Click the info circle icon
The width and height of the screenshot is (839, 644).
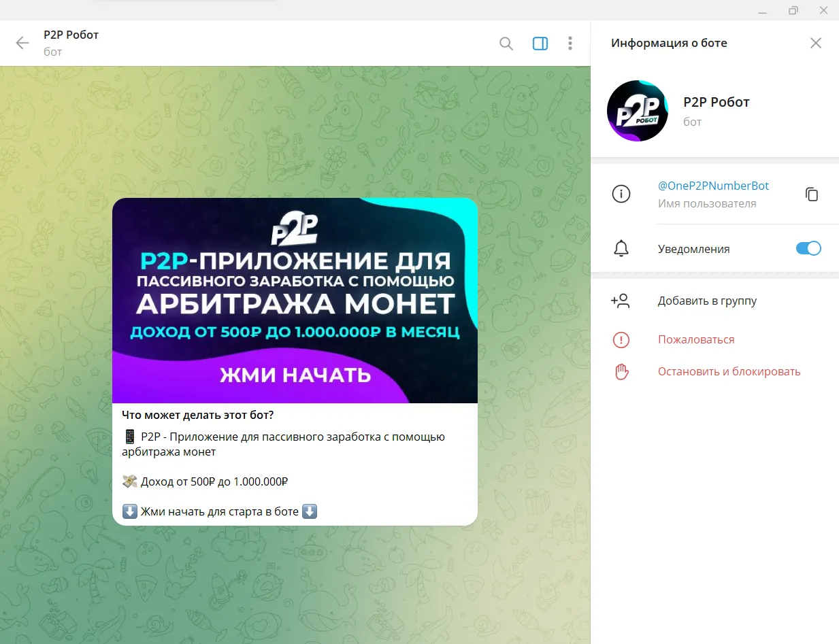pos(621,194)
